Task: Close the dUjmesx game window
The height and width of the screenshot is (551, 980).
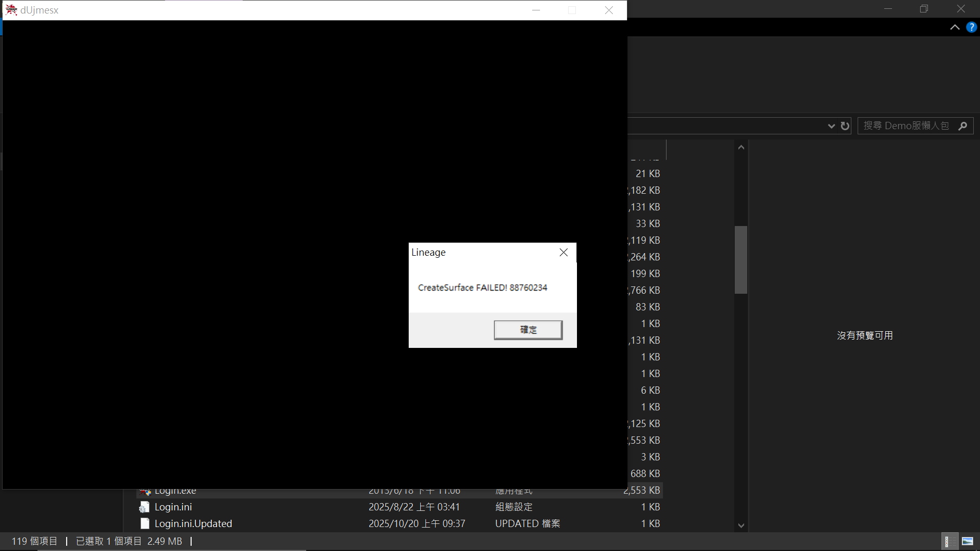Action: 609,10
